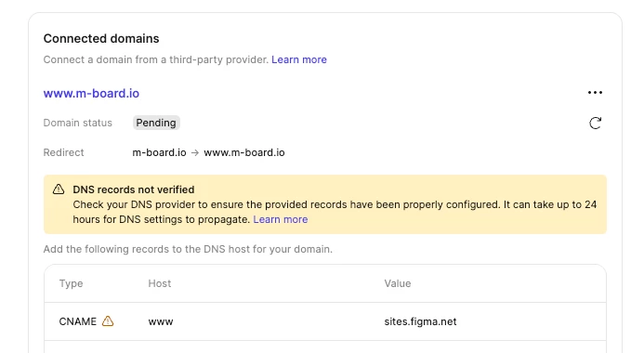This screenshot has width=644, height=353.
Task: Click the Type column header
Action: [x=71, y=283]
